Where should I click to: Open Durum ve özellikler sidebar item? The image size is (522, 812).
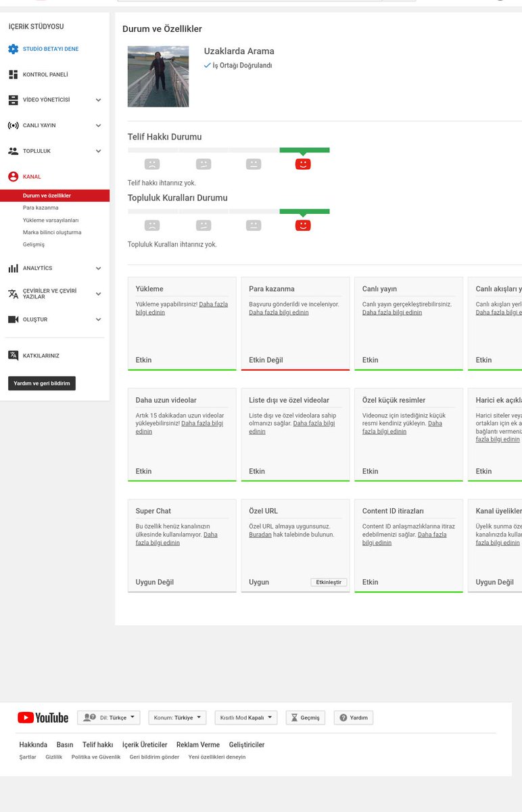tap(55, 196)
